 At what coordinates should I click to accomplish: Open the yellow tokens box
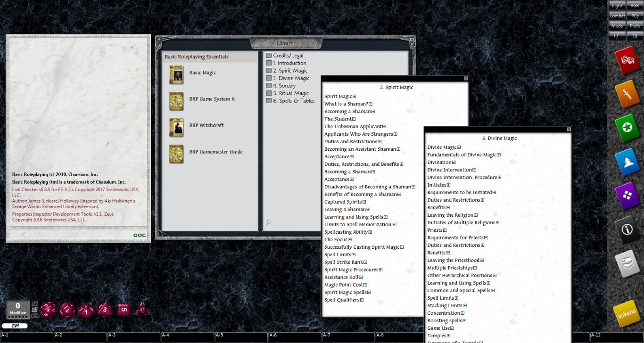point(627,314)
